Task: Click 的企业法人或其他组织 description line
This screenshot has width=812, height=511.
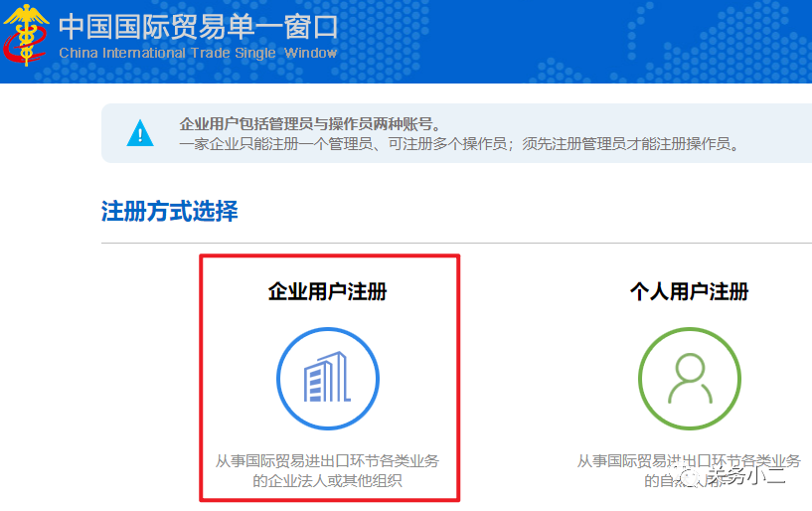Action: pyautogui.click(x=327, y=481)
